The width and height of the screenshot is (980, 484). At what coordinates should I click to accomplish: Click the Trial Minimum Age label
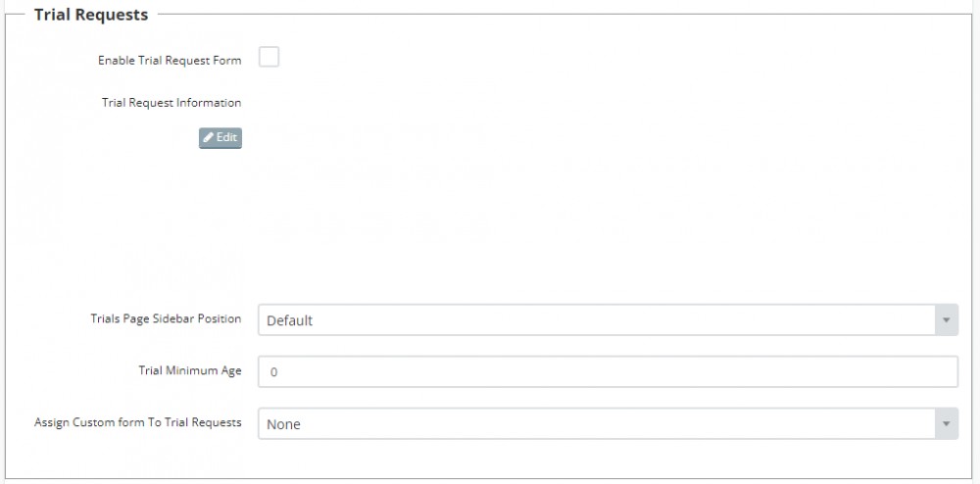click(190, 371)
